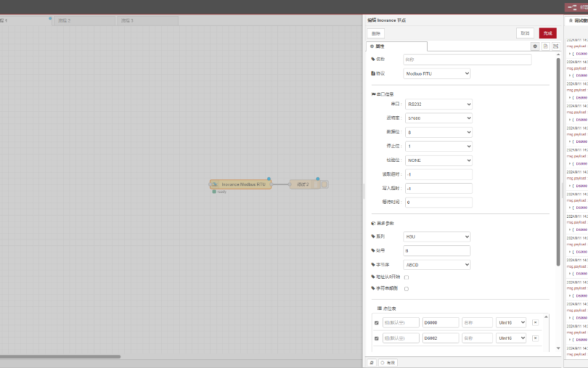Switch to the properties tab in editor
Image resolution: width=588 pixels, height=368 pixels.
coord(396,46)
